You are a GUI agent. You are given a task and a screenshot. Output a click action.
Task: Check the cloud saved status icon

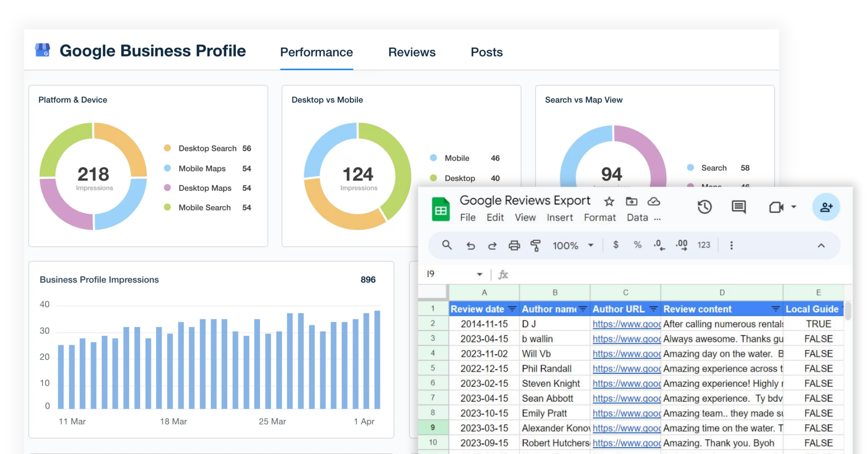[x=653, y=201]
